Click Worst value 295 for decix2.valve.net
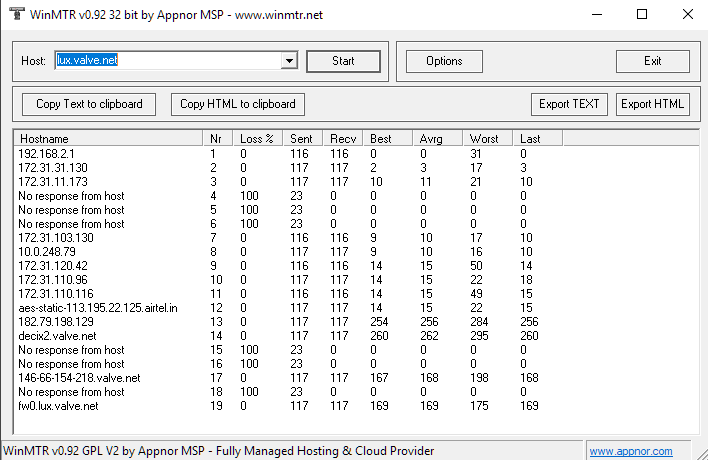Viewport: 708px width, 460px height. tap(479, 336)
